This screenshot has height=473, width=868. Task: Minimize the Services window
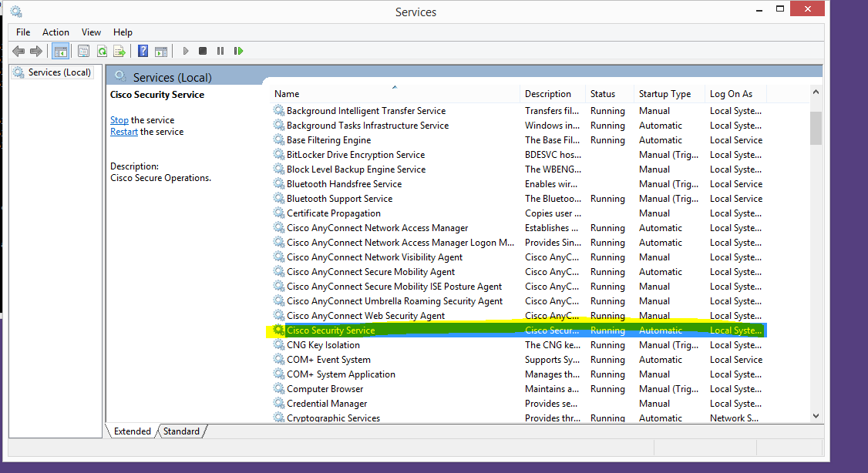[x=759, y=10]
